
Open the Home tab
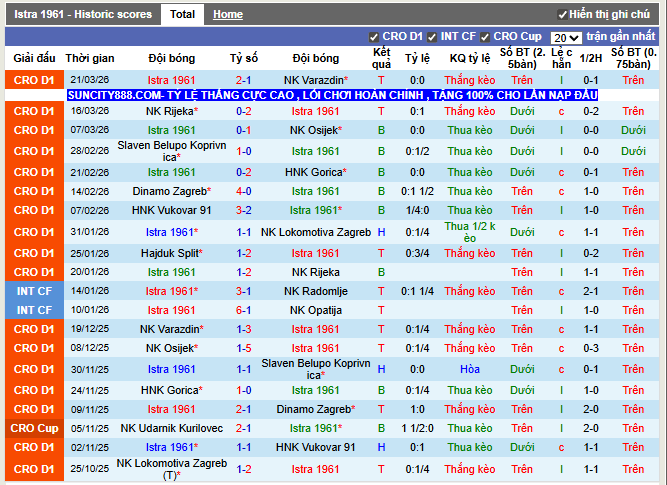tap(227, 15)
